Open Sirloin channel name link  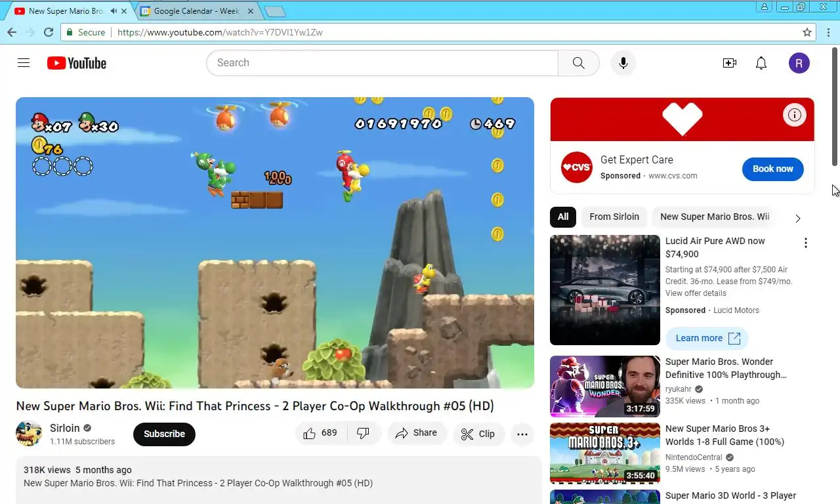click(65, 428)
